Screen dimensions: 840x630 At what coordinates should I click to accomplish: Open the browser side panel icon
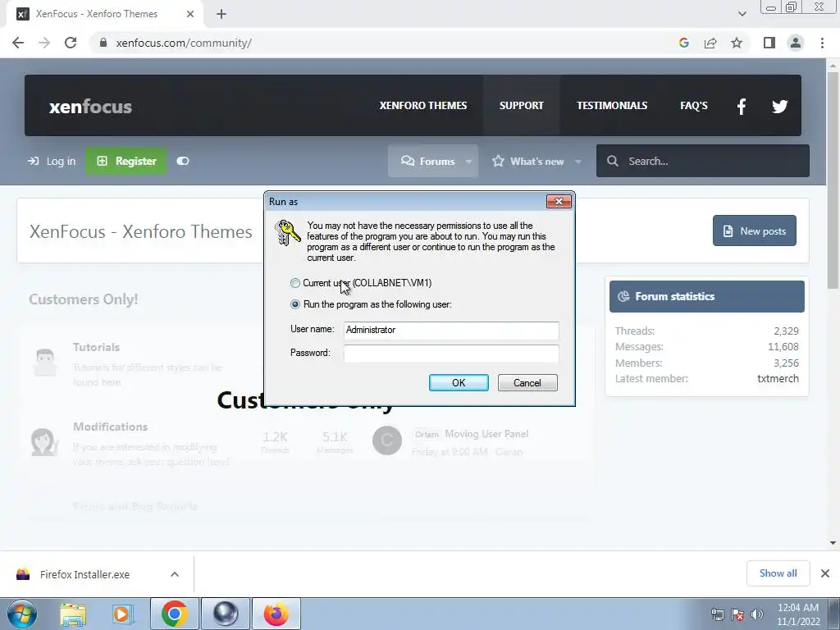pos(769,43)
